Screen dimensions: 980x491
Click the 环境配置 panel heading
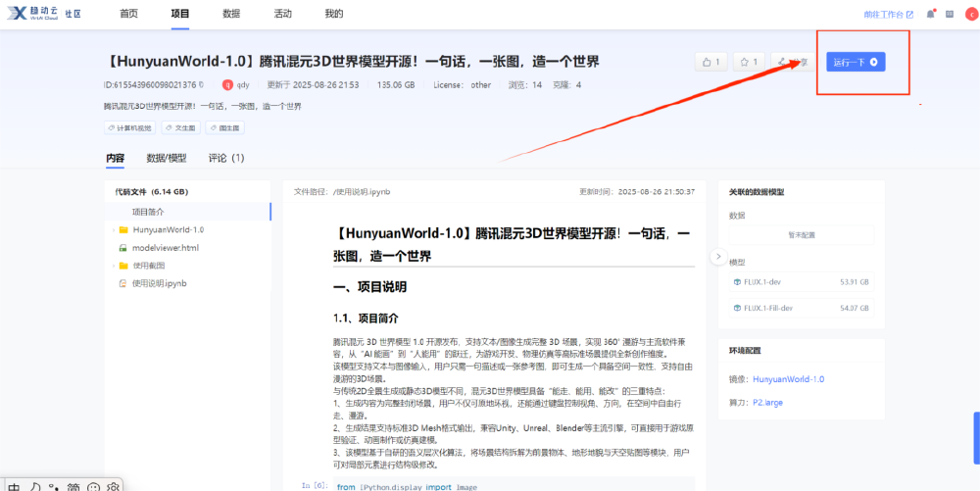click(x=745, y=351)
